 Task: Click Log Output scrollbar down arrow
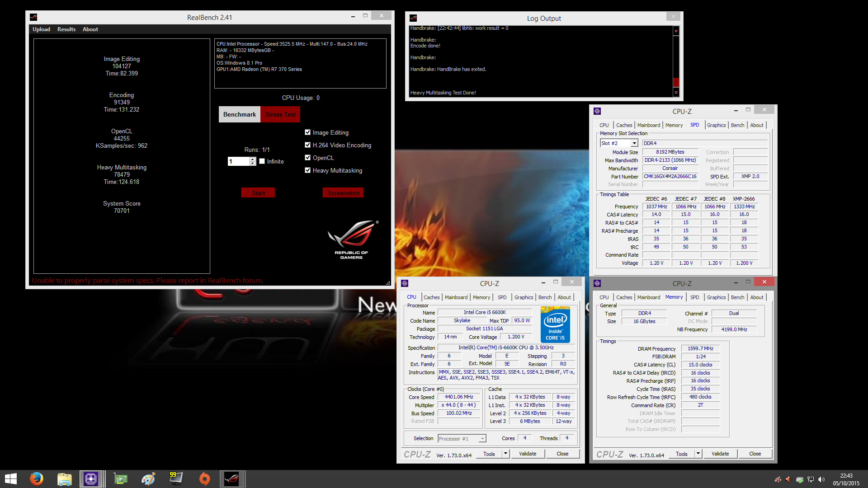676,92
